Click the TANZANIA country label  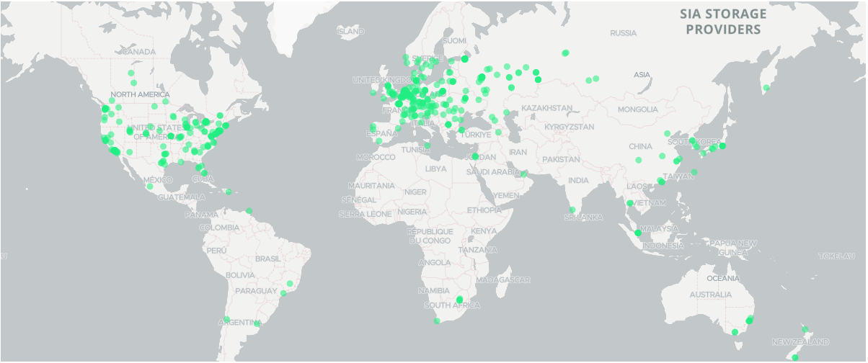[x=477, y=250]
